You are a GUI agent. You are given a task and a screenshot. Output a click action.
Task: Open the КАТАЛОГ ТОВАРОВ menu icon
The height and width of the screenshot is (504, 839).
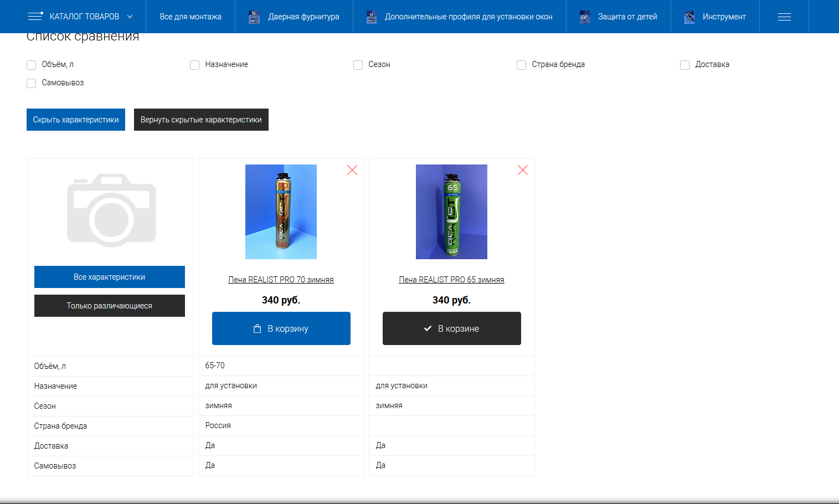[x=35, y=16]
